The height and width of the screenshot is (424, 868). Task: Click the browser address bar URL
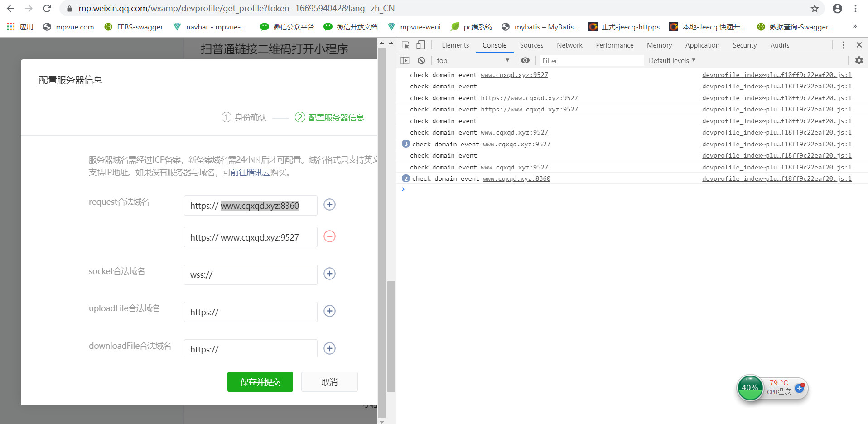[236, 9]
